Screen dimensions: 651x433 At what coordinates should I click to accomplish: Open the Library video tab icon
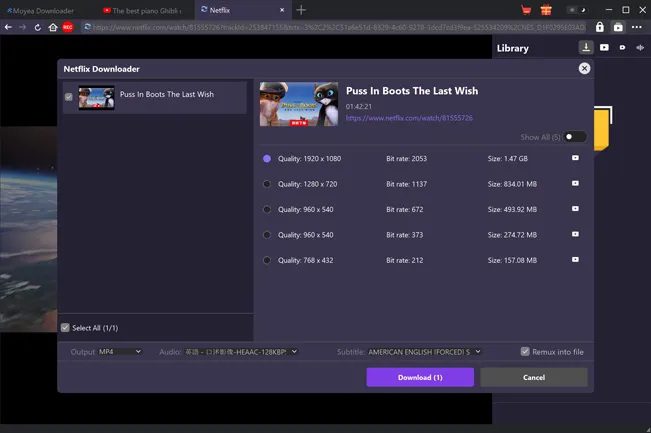pyautogui.click(x=604, y=47)
